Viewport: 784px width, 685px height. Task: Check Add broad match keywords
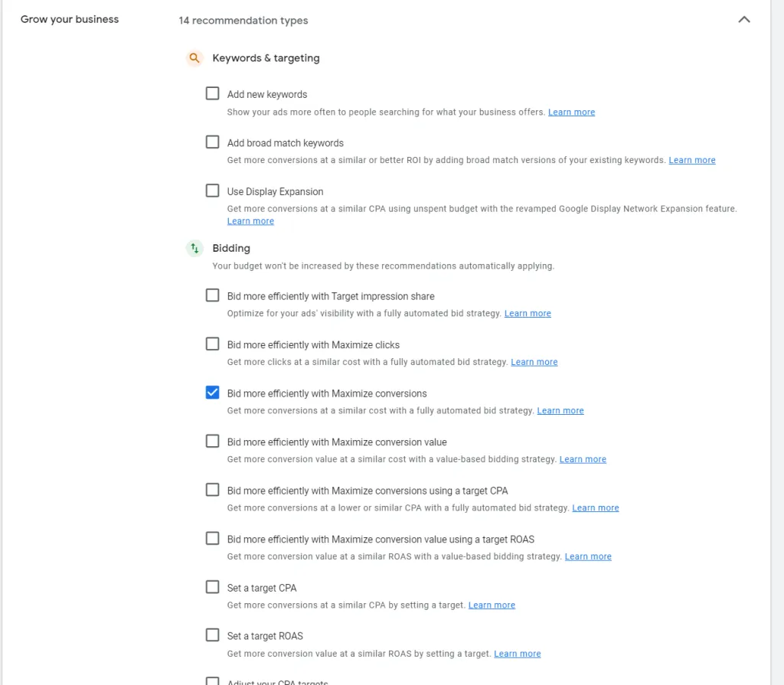pyautogui.click(x=212, y=142)
